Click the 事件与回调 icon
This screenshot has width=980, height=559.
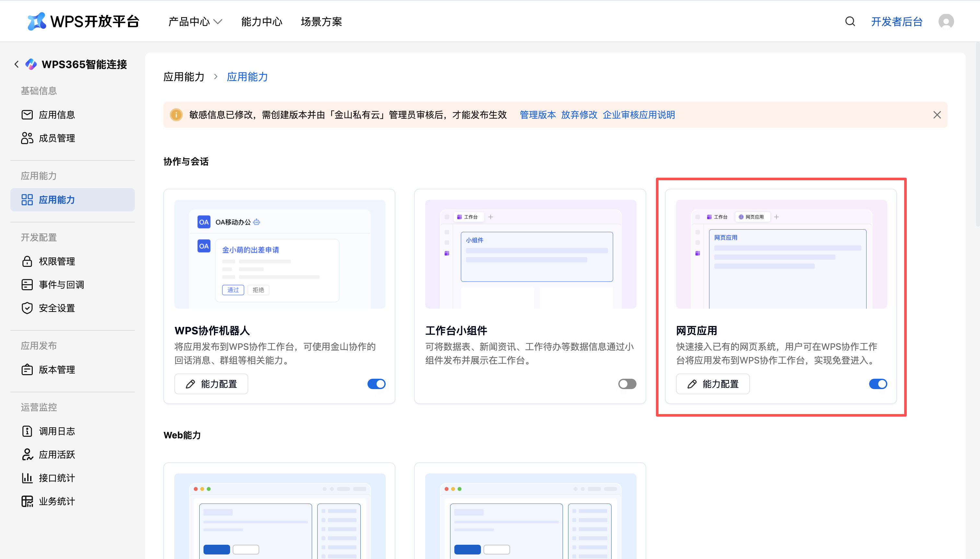click(27, 284)
